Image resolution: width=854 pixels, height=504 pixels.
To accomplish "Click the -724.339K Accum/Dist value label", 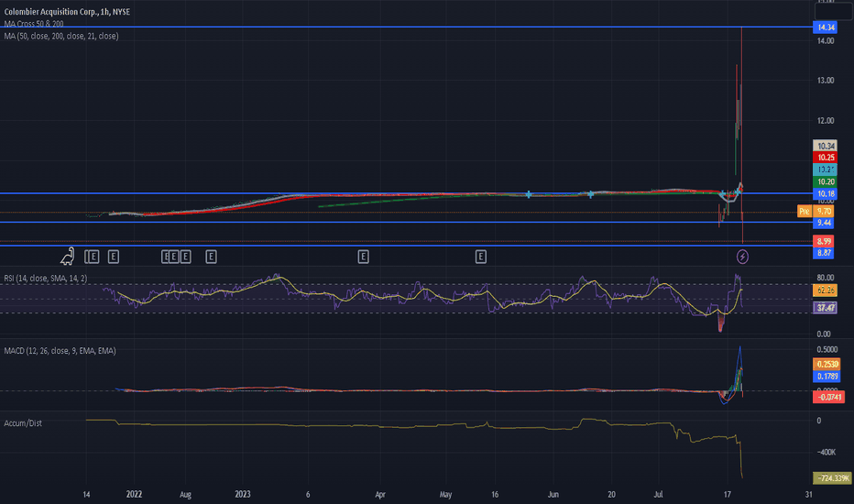I will click(x=832, y=478).
